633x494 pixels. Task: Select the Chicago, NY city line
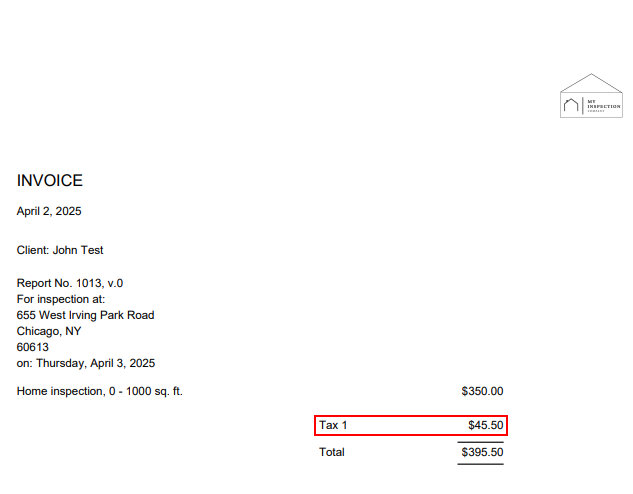(49, 331)
